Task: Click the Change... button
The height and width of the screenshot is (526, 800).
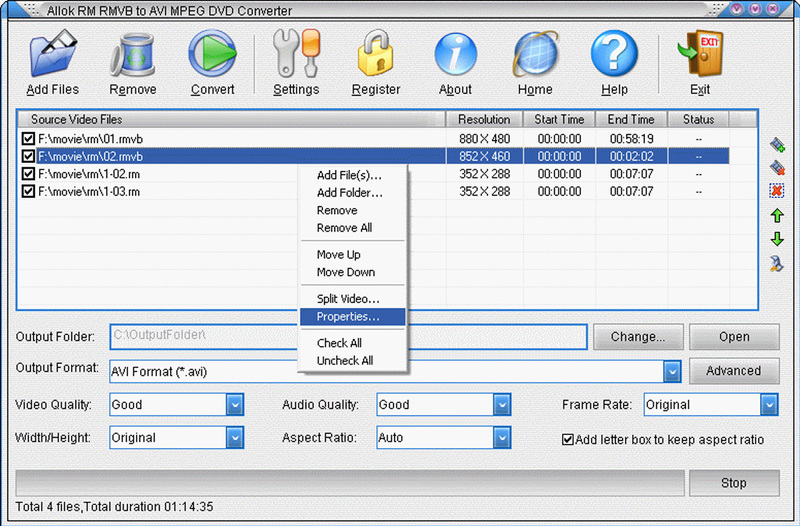Action: pyautogui.click(x=638, y=337)
